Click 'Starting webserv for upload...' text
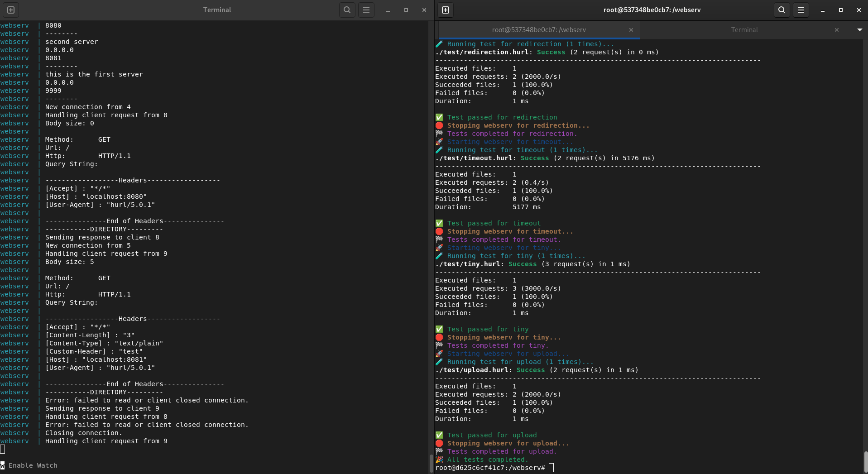 (x=508, y=354)
